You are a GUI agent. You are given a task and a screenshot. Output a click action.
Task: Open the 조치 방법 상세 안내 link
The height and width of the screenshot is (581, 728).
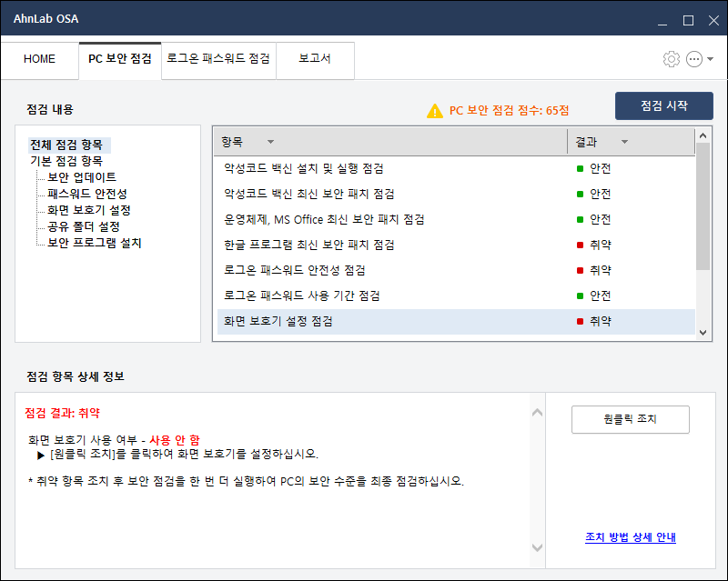[x=630, y=537]
